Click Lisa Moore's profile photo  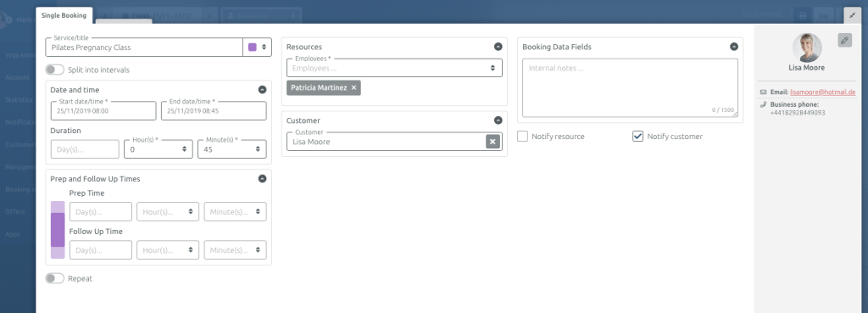pyautogui.click(x=807, y=48)
